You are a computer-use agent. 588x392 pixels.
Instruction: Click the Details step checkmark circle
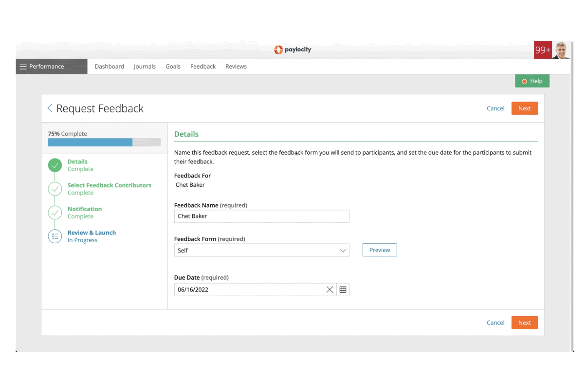click(x=55, y=165)
